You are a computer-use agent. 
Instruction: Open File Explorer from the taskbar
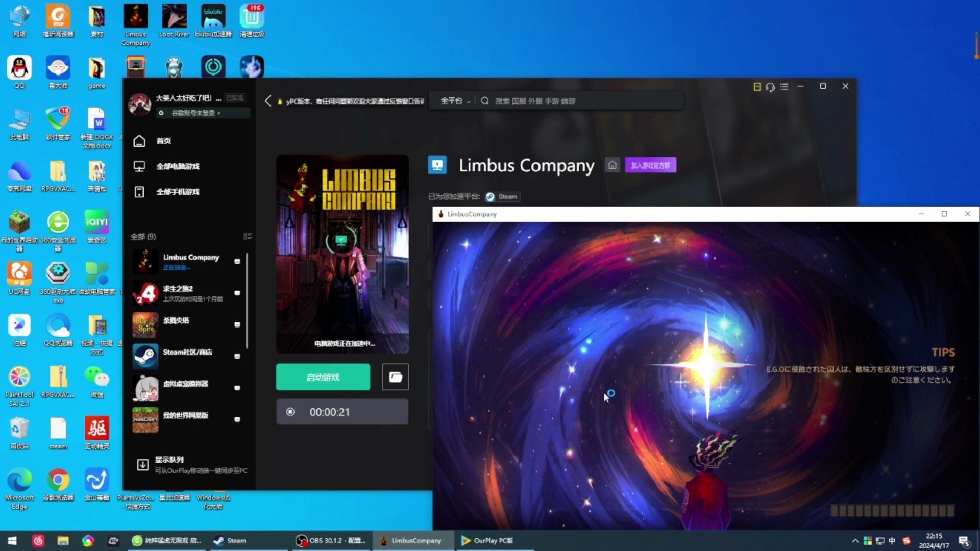coord(63,541)
